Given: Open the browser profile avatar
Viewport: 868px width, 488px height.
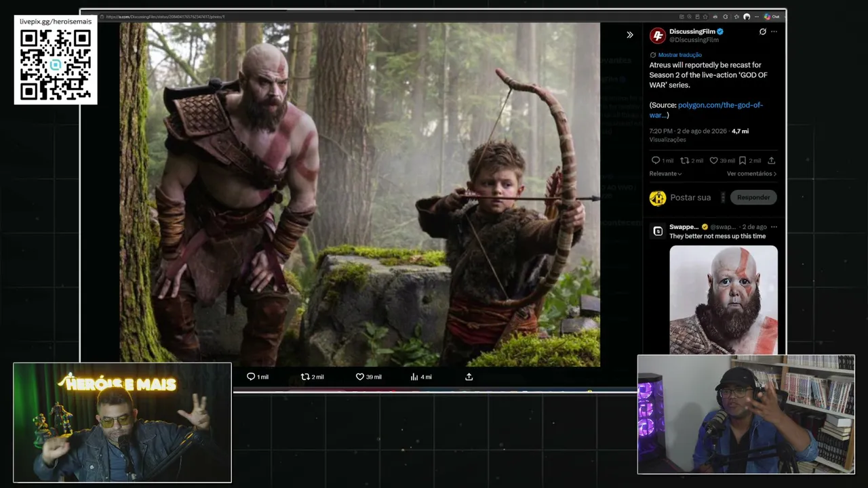Looking at the screenshot, I should 747,17.
